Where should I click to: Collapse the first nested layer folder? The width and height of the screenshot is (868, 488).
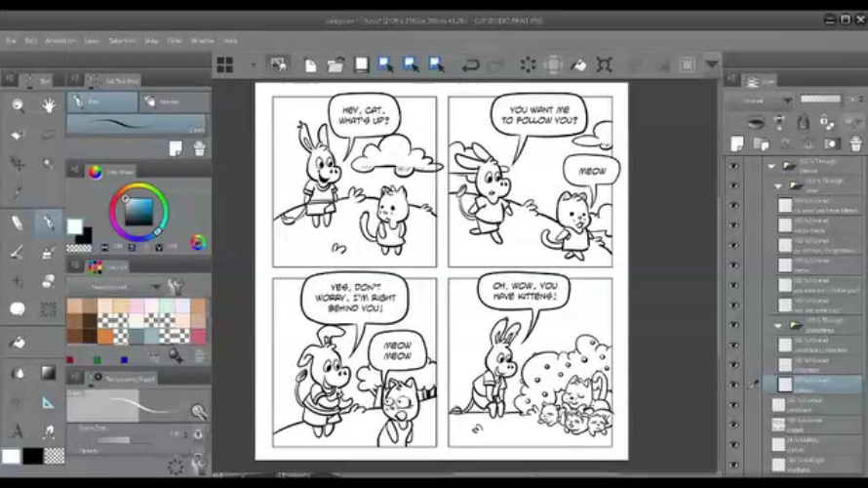coord(778,186)
